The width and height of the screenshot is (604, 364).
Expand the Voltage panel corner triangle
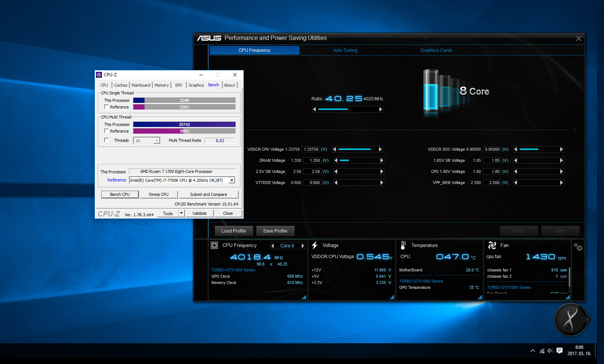[x=392, y=297]
